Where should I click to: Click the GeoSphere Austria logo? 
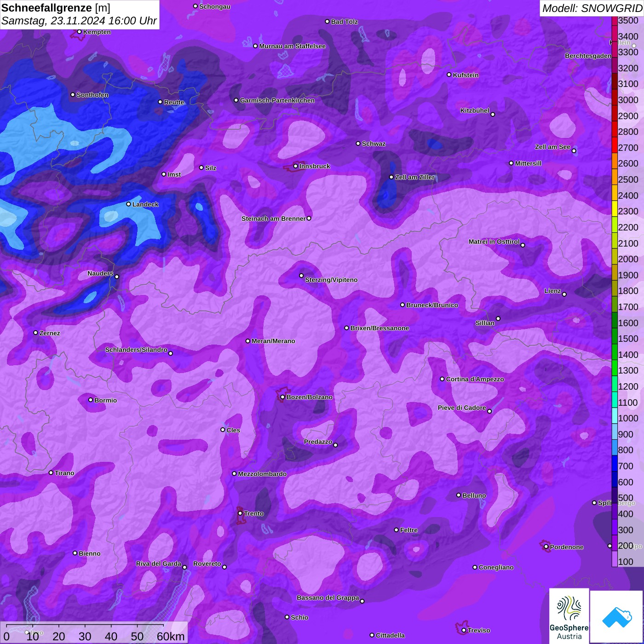tap(569, 615)
